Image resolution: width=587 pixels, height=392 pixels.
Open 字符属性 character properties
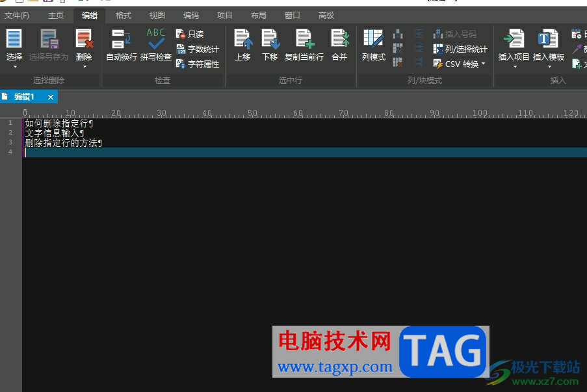point(198,64)
